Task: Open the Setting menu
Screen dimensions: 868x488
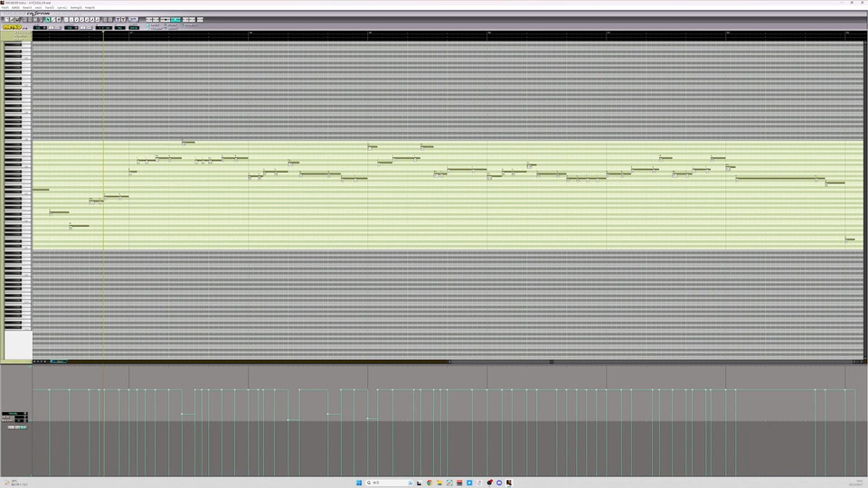Action: [x=76, y=8]
